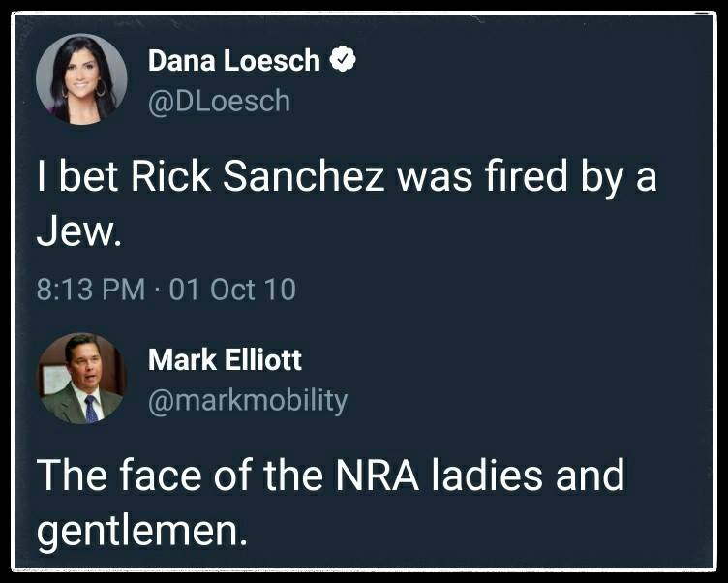Open the Dana Loesch display name
The image size is (728, 583).
(x=233, y=61)
